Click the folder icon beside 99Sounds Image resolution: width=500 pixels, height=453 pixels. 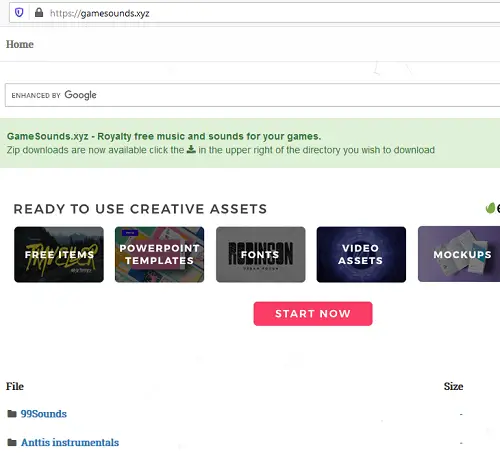(x=12, y=414)
